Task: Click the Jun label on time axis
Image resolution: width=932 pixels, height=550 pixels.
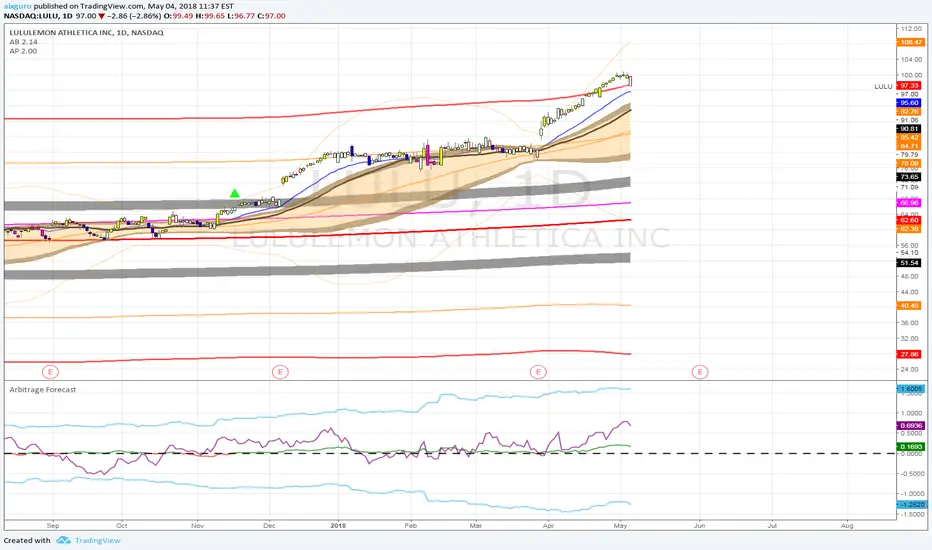Action: tap(700, 526)
